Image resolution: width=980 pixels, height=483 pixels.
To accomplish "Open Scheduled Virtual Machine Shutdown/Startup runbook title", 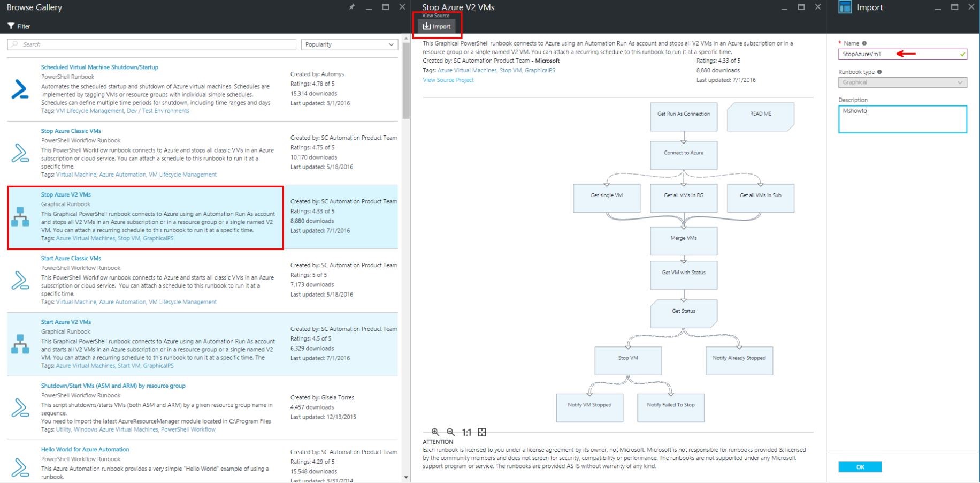I will click(99, 67).
